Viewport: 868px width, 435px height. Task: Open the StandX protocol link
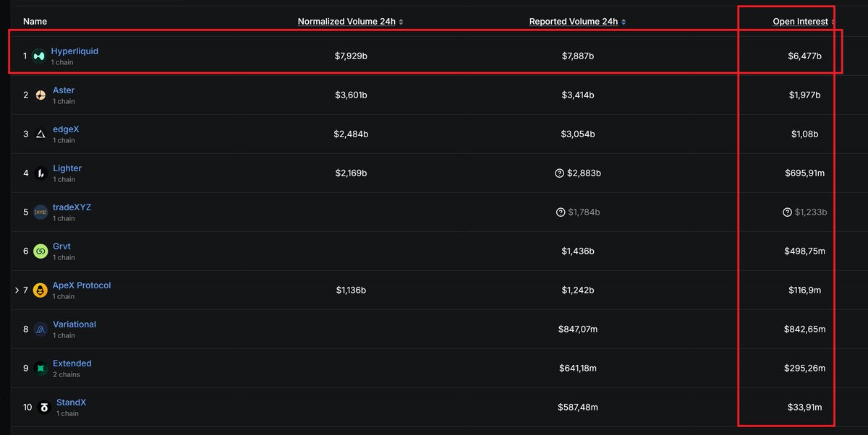click(71, 402)
